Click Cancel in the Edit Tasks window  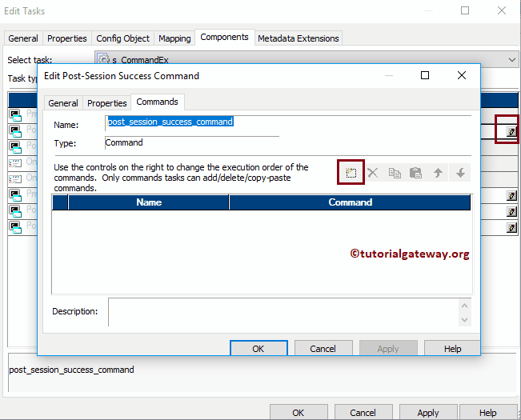click(363, 412)
